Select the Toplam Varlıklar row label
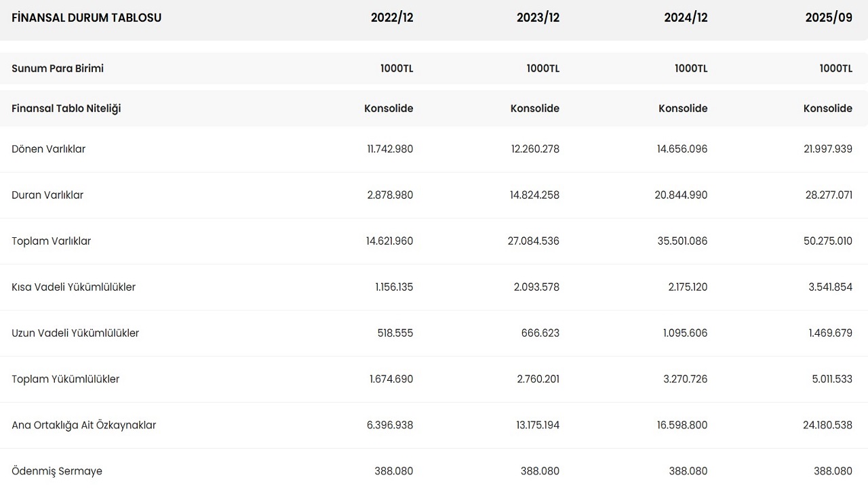Viewport: 868px width, 488px height. (52, 241)
